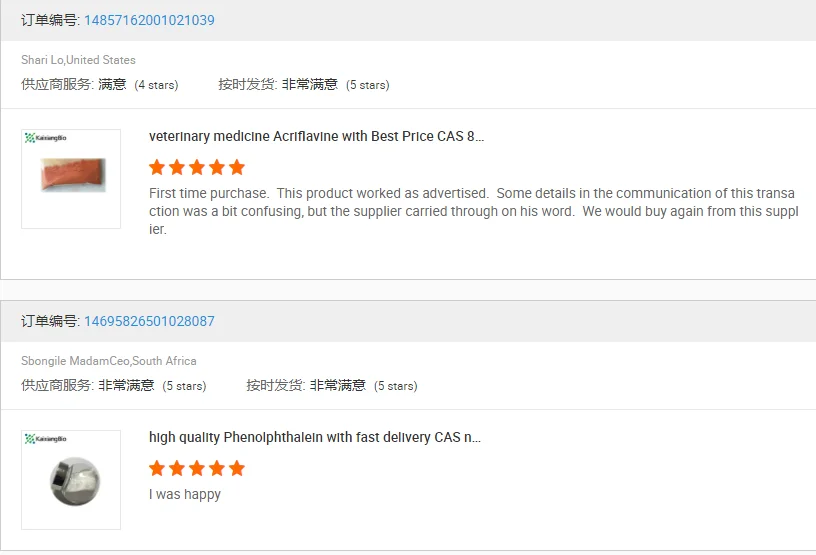Open the veterinary medicine Acriflavine product title
Viewport: 816px width, 555px height.
316,136
